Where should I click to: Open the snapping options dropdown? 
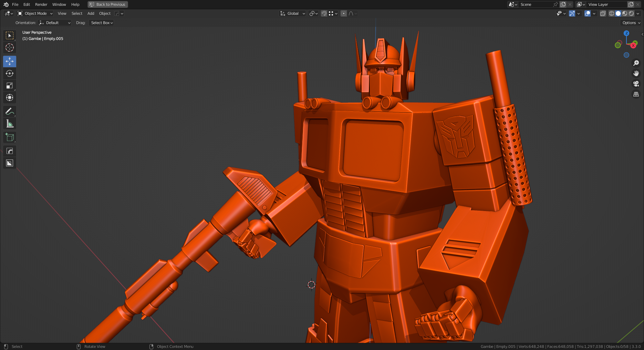pyautogui.click(x=333, y=13)
